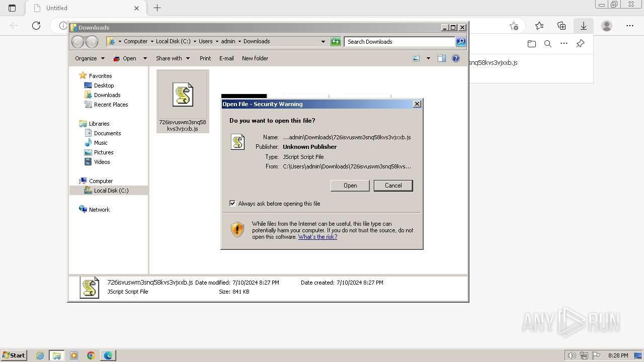Open the What's the risk? link

pos(317,237)
